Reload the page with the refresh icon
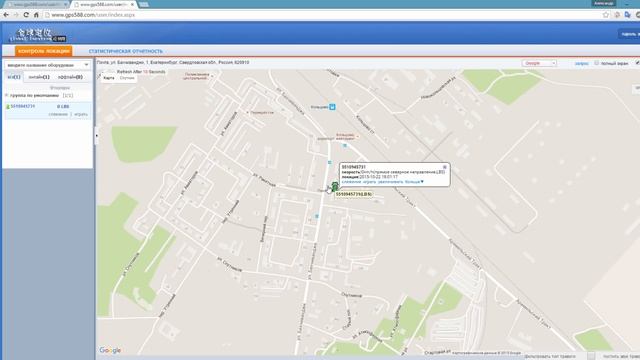 [26, 15]
